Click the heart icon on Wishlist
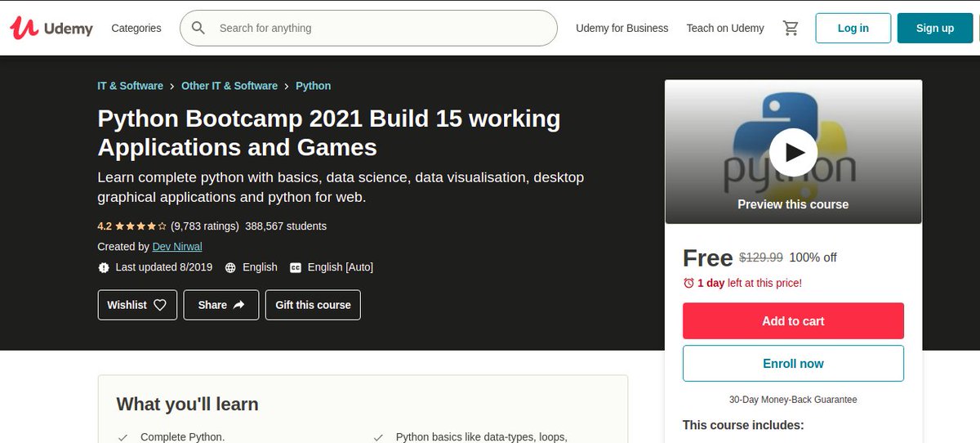Image resolution: width=980 pixels, height=443 pixels. pyautogui.click(x=160, y=305)
